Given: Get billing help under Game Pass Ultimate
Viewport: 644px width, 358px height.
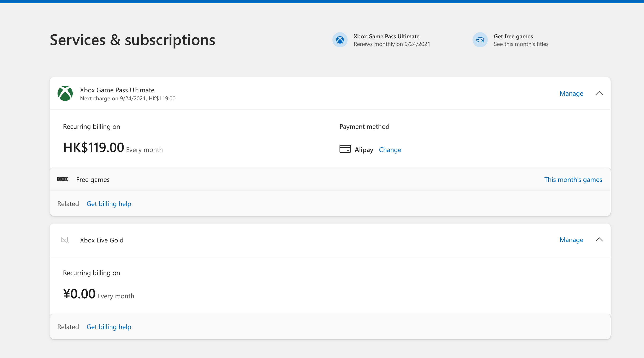Looking at the screenshot, I should (109, 203).
